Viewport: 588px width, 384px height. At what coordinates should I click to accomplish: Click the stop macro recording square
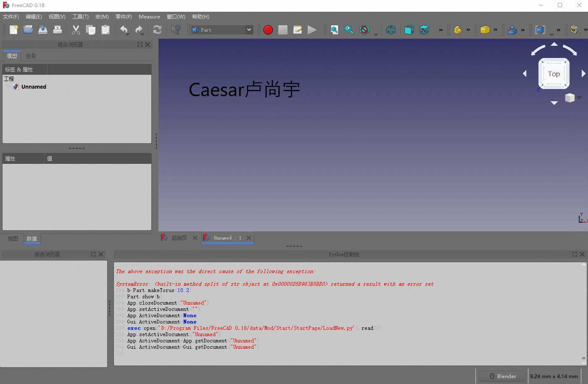pyautogui.click(x=283, y=30)
